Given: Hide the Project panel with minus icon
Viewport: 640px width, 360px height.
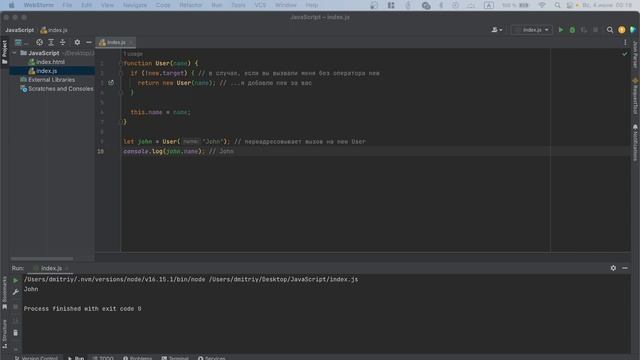Looking at the screenshot, I should tap(89, 42).
